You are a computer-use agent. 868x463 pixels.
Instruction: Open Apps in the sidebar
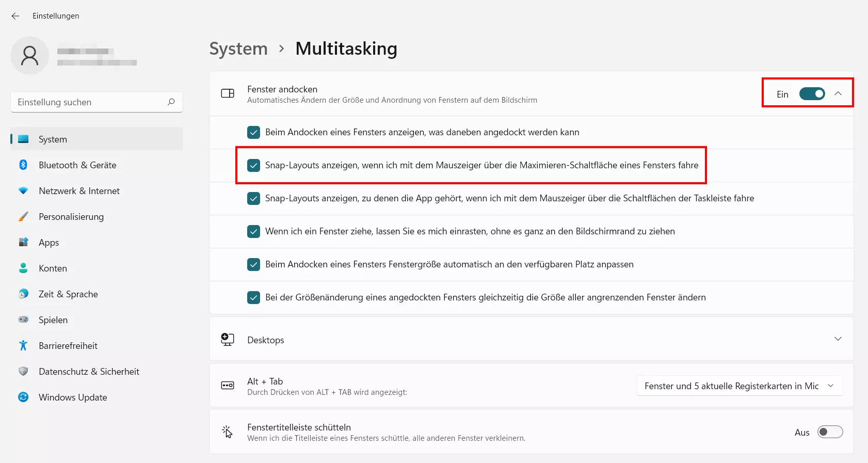[x=49, y=243]
